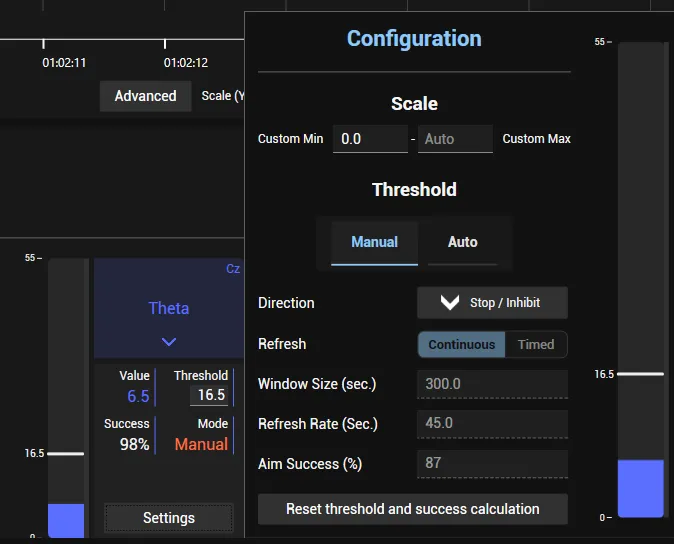The width and height of the screenshot is (674, 544).
Task: Open the Stop / Inhibit direction dropdown
Action: [x=492, y=303]
